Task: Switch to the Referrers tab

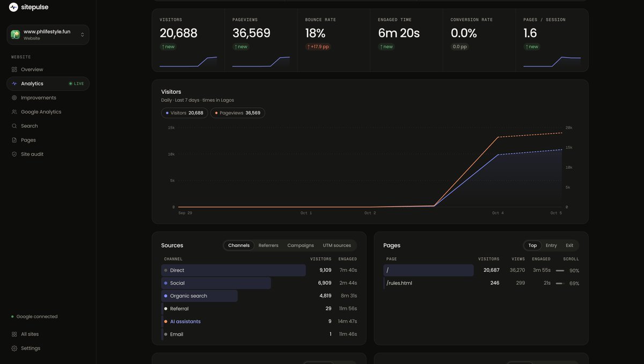Action: tap(268, 246)
